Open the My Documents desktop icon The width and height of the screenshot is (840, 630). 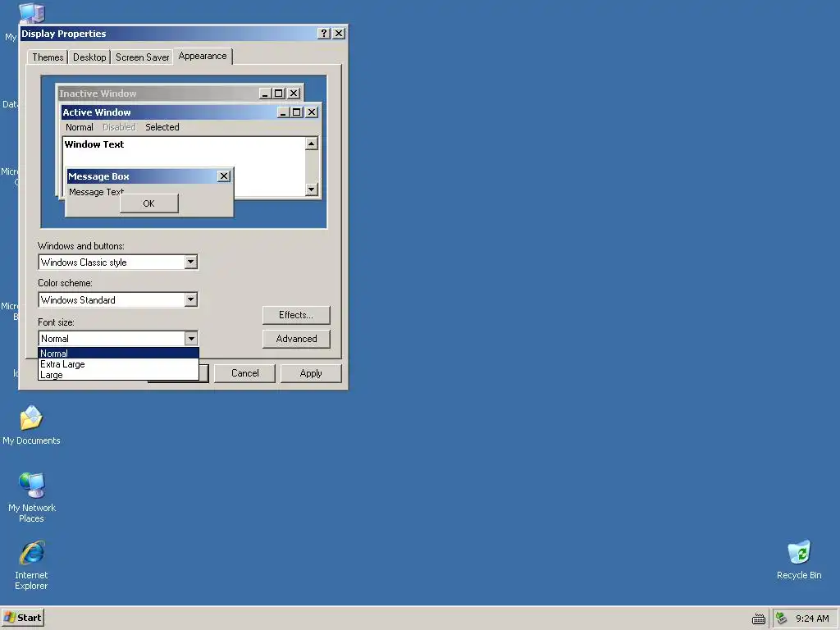click(x=31, y=425)
